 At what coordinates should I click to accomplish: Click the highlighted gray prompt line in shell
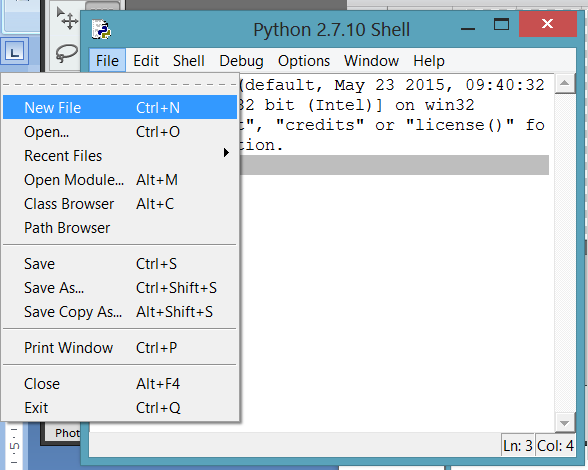(394, 165)
